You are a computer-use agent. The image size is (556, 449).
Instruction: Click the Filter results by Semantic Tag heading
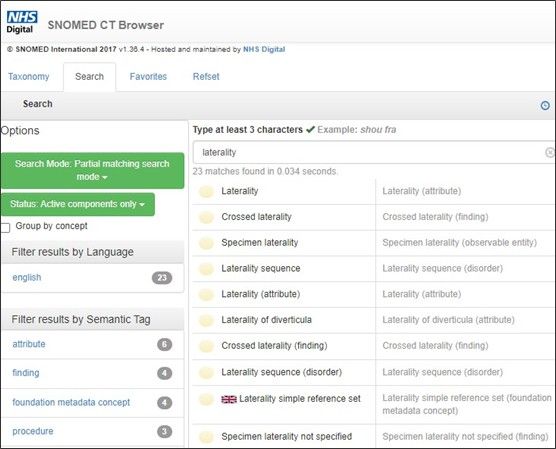[x=81, y=319]
